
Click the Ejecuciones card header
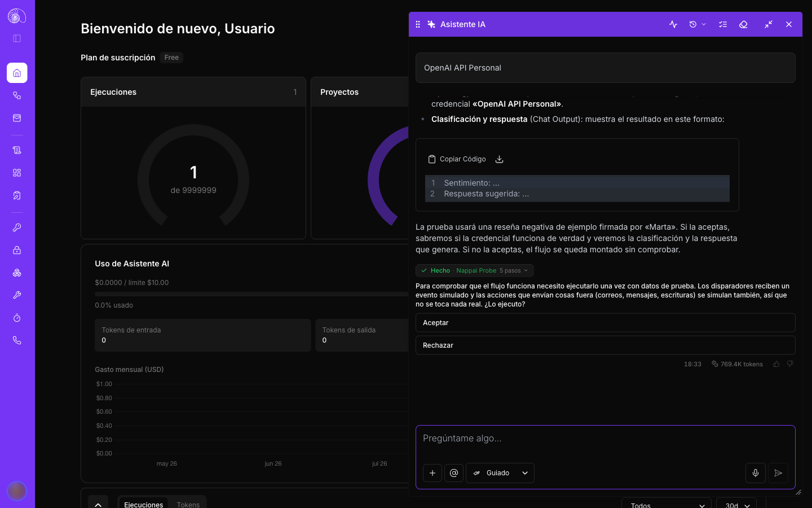click(193, 92)
